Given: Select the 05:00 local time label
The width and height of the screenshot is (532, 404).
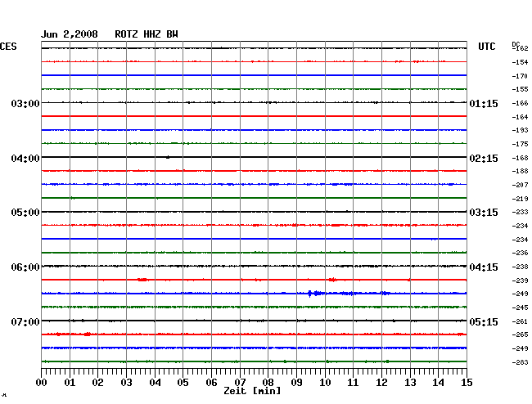Looking at the screenshot, I should coord(25,213).
